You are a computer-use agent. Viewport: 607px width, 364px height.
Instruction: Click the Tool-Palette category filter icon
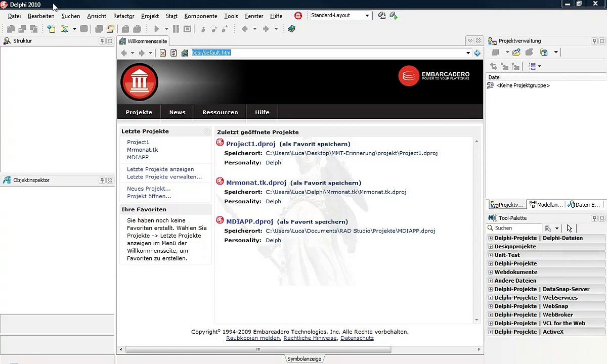[x=548, y=228]
